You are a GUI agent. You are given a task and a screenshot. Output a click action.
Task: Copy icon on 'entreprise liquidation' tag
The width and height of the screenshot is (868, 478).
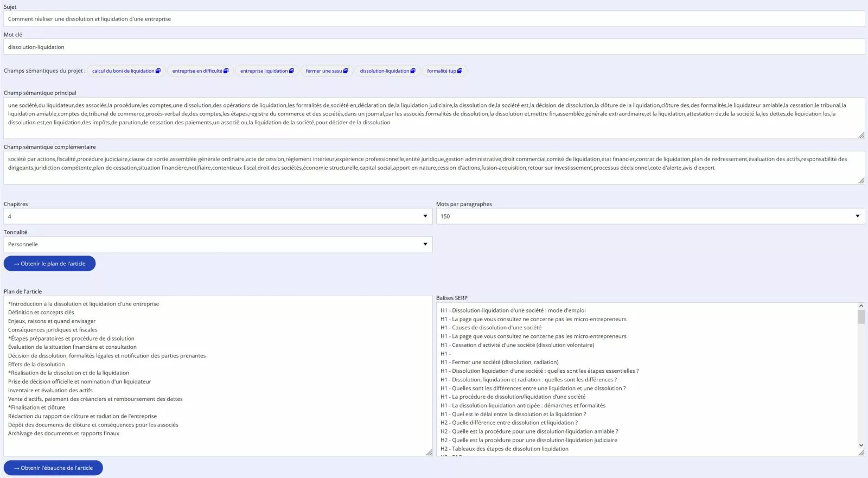pos(291,71)
